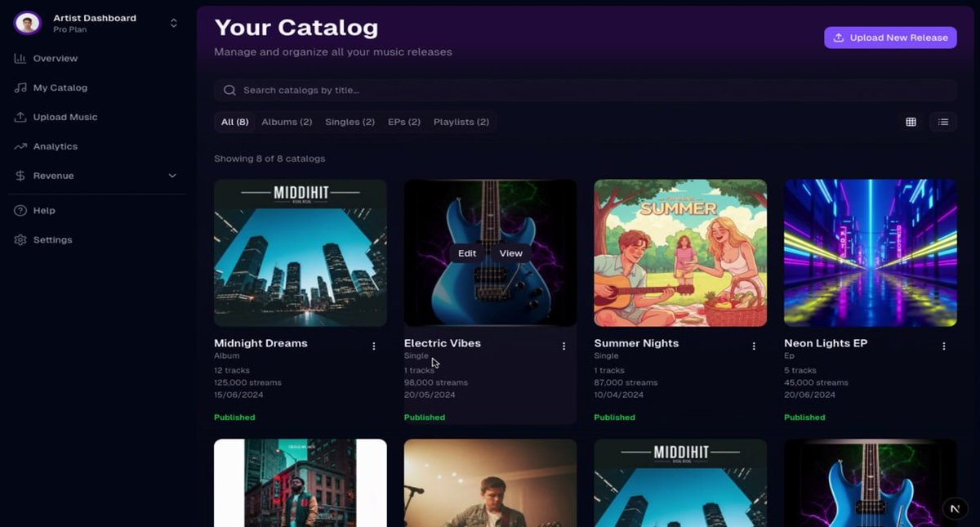Click the artist profile avatar
The width and height of the screenshot is (980, 527).
(x=28, y=23)
